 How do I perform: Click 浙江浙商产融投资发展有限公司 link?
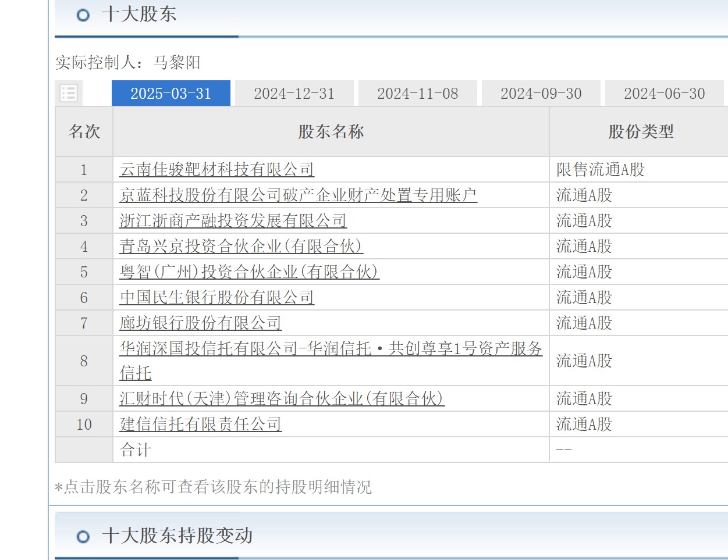233,220
